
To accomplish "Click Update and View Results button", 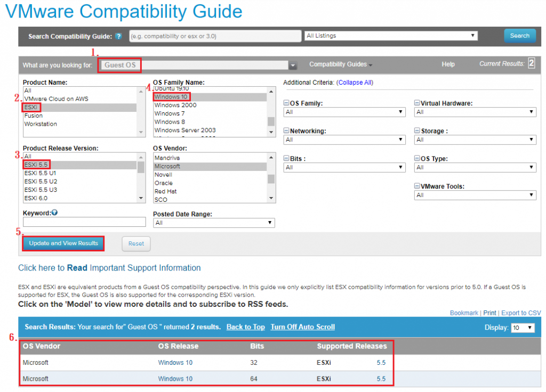I will pos(63,243).
